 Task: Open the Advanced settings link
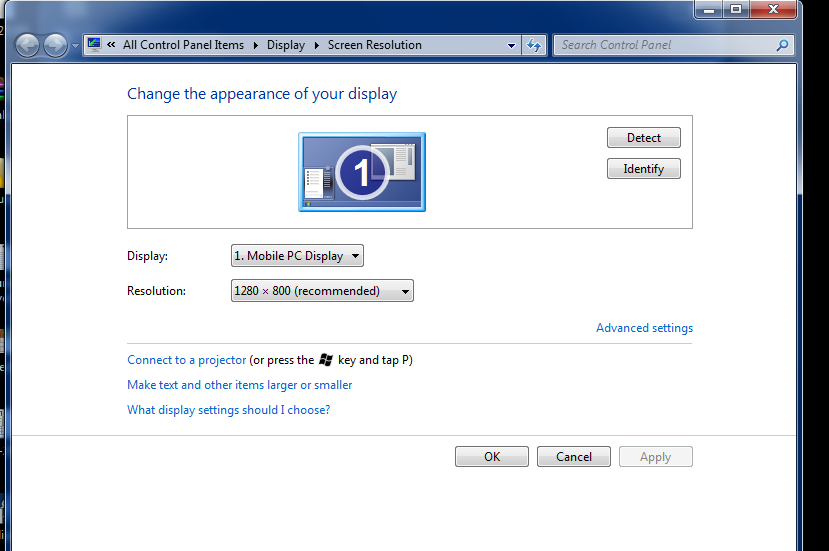[x=644, y=328]
